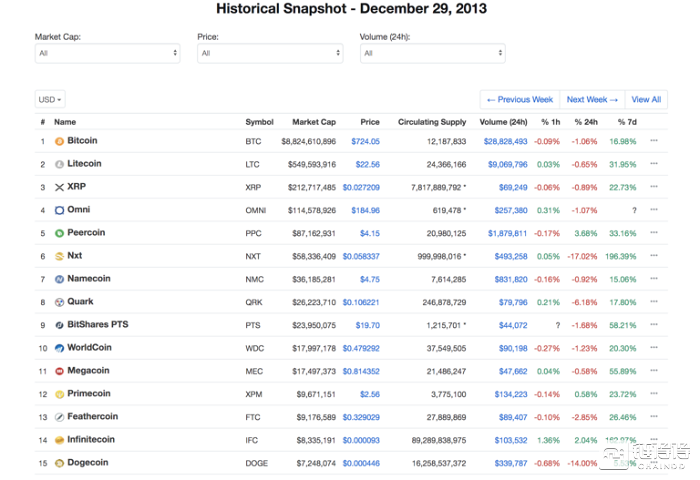Click the PPC symbol cell
Image resolution: width=700 pixels, height=480 pixels.
pyautogui.click(x=253, y=234)
